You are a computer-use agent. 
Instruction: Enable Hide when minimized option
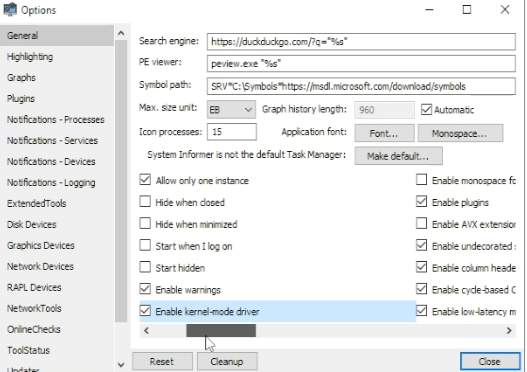[145, 223]
